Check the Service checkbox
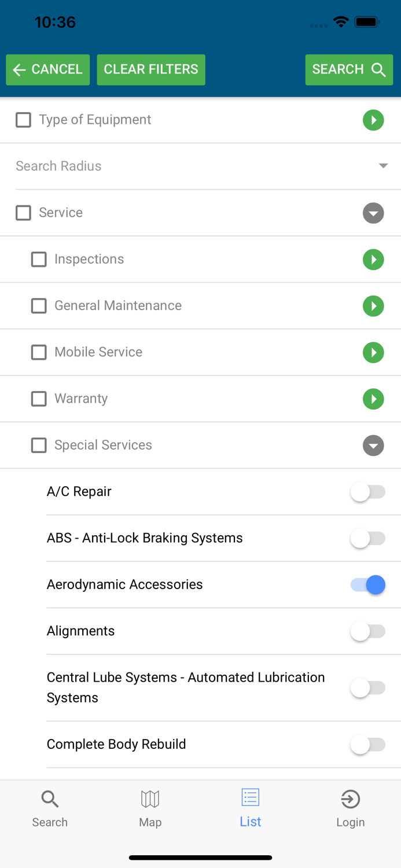 pos(23,213)
